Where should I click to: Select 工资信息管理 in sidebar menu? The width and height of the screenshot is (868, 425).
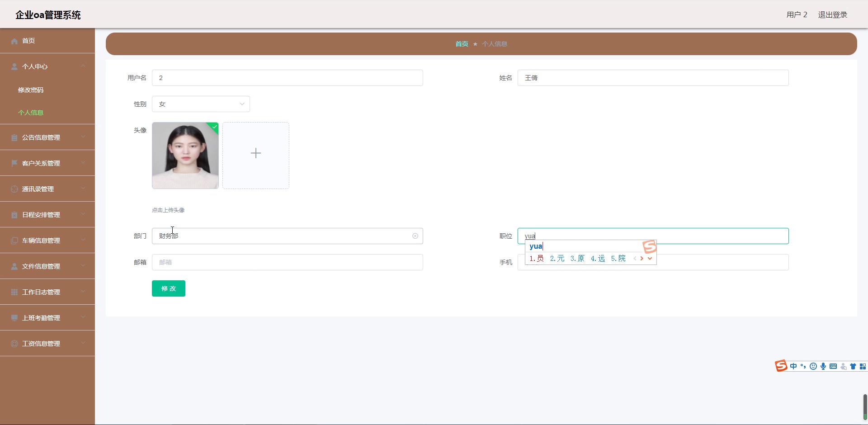(x=41, y=344)
